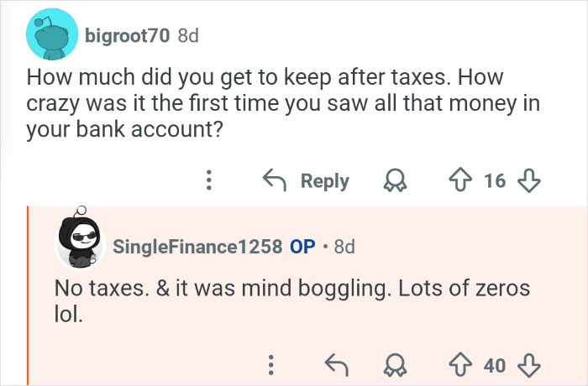Downvote SingleFinance1258's reply

(528, 365)
